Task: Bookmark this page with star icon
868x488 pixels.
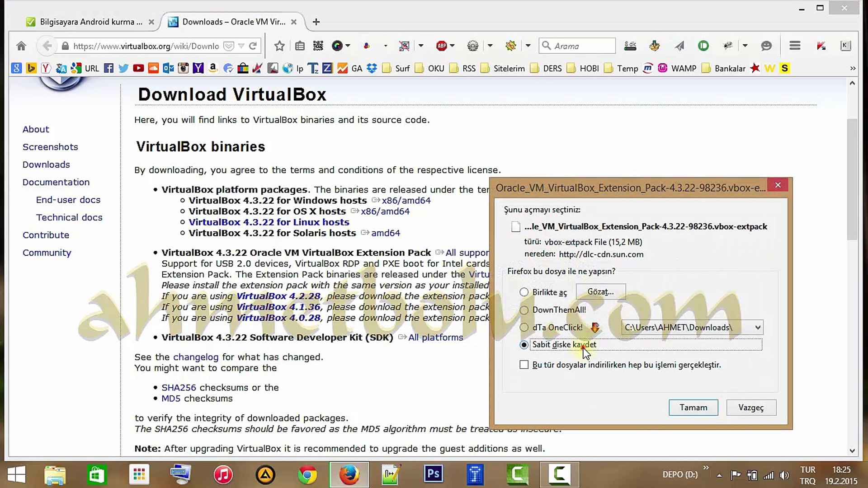Action: point(279,46)
